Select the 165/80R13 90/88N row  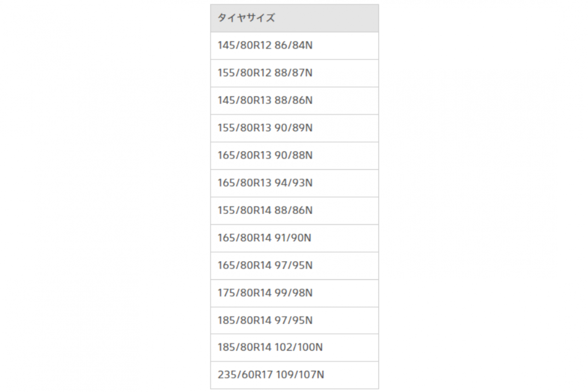[x=294, y=156]
